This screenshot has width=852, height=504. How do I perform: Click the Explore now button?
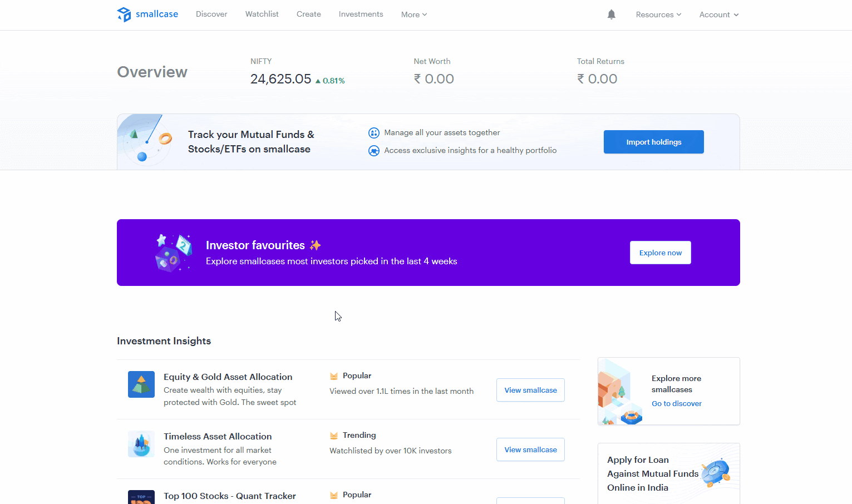[660, 253]
